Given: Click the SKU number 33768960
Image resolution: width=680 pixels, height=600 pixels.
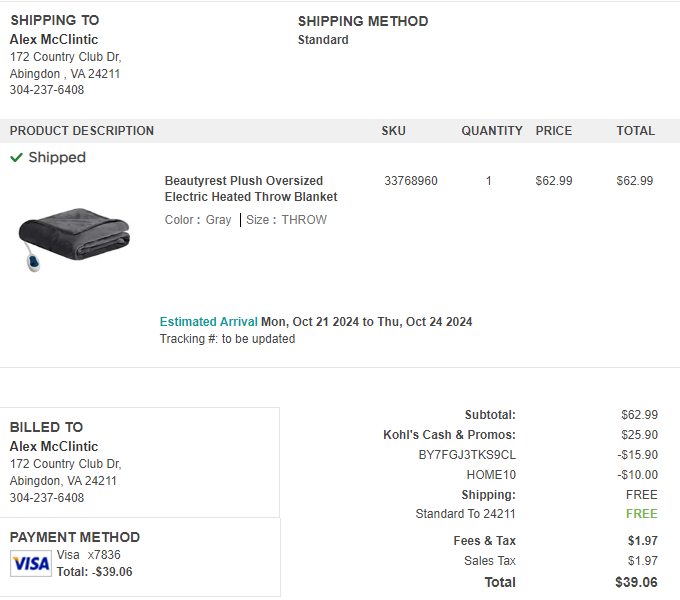Looking at the screenshot, I should pyautogui.click(x=411, y=181).
